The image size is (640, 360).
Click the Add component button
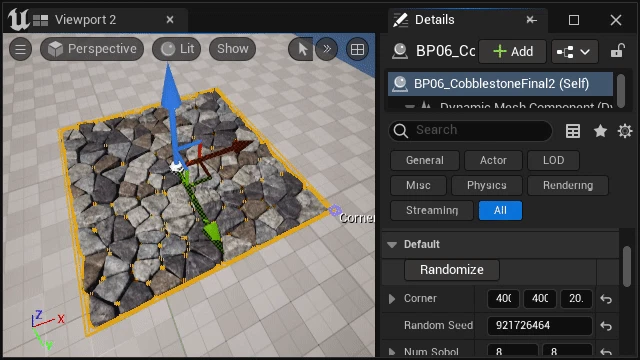coord(513,51)
